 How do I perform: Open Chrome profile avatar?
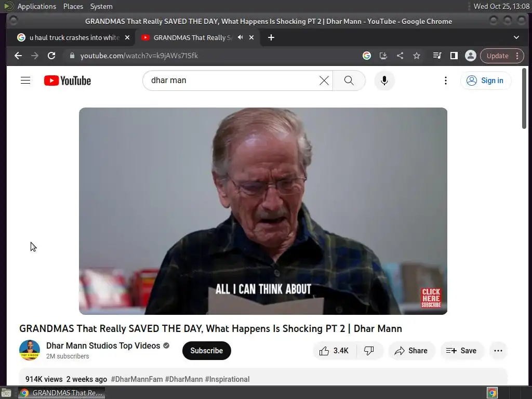(x=470, y=56)
